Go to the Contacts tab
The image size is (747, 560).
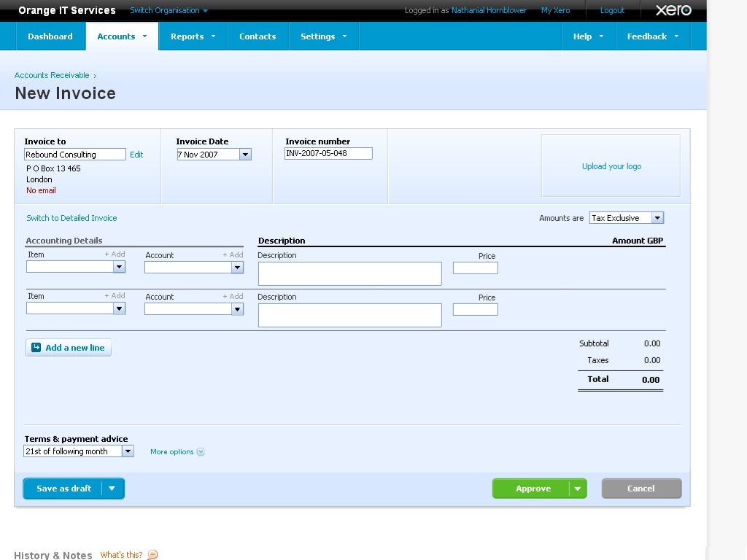point(258,36)
